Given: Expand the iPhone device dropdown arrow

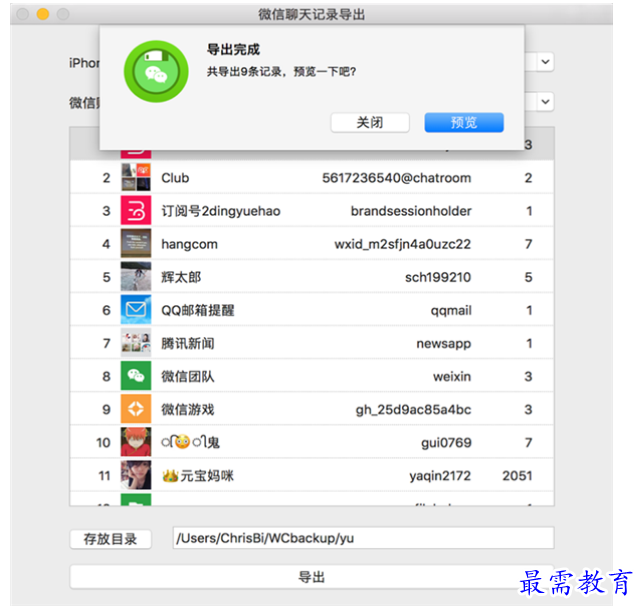Looking at the screenshot, I should tap(545, 62).
